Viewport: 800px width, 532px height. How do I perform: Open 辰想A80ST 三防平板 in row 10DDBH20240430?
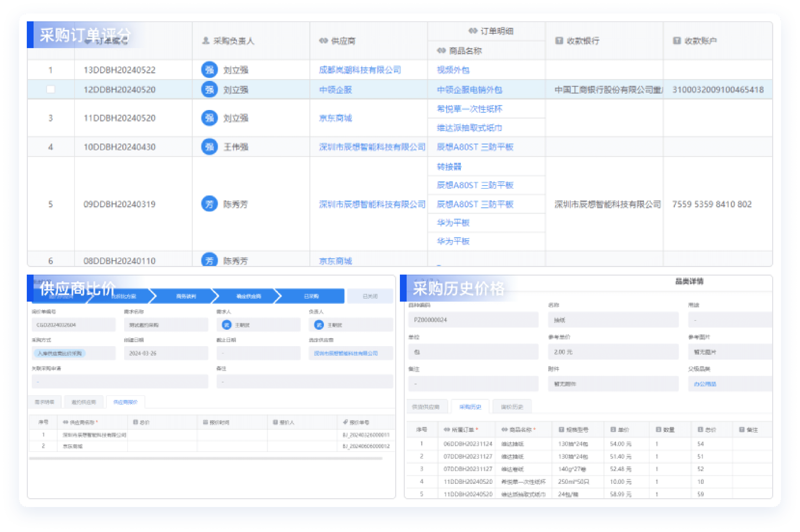coord(475,147)
